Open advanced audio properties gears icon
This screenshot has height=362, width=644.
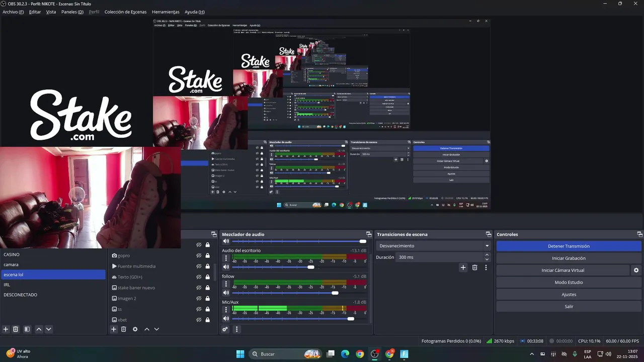point(225,329)
